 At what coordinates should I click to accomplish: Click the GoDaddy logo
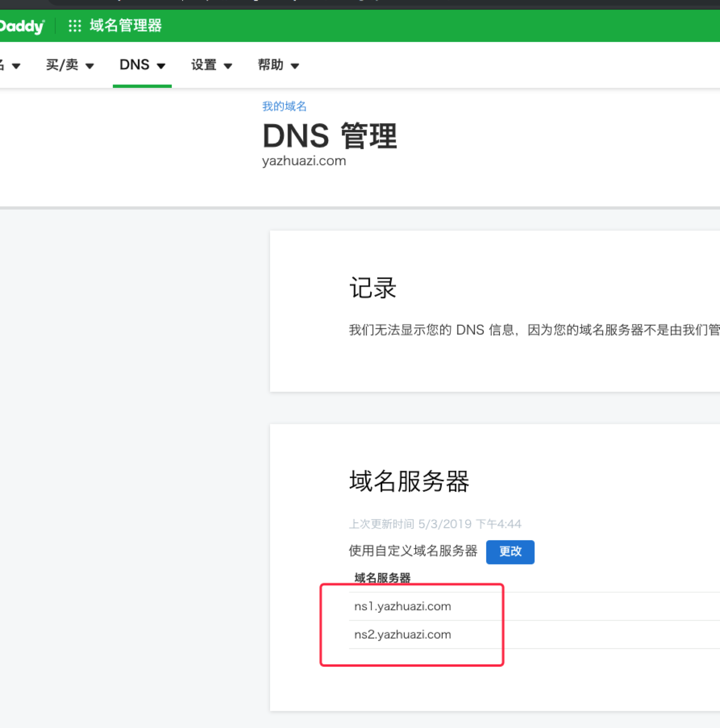coord(22,26)
